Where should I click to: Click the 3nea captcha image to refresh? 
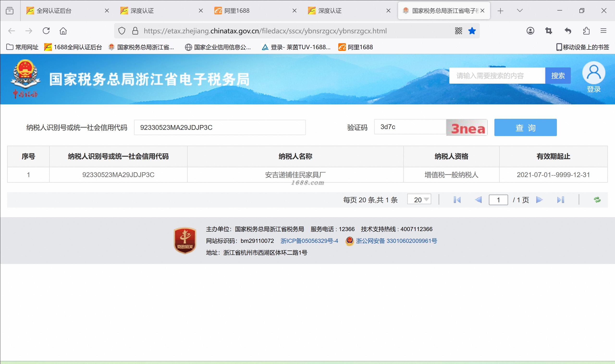coord(467,128)
